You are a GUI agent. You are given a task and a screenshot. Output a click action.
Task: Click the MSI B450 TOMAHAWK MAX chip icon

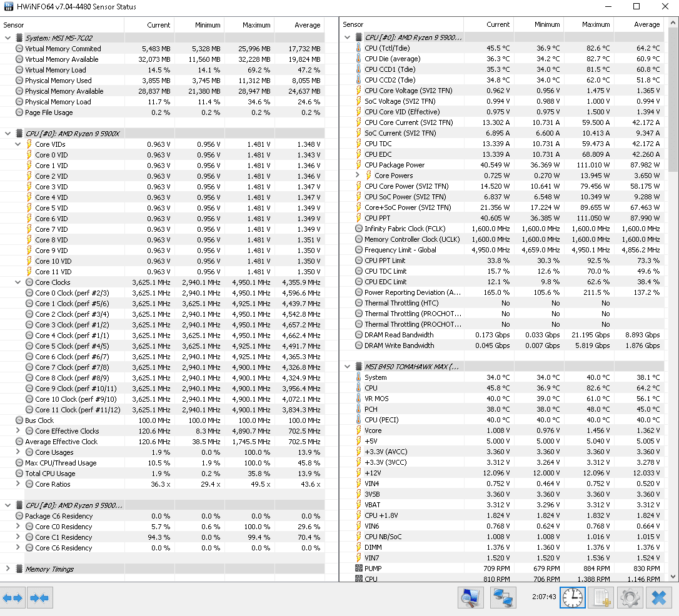coord(358,366)
